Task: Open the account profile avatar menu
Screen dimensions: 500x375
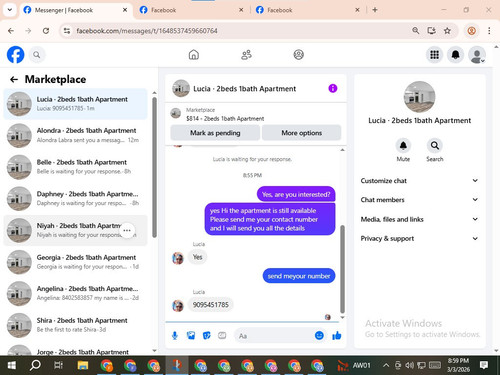Action: tap(477, 55)
